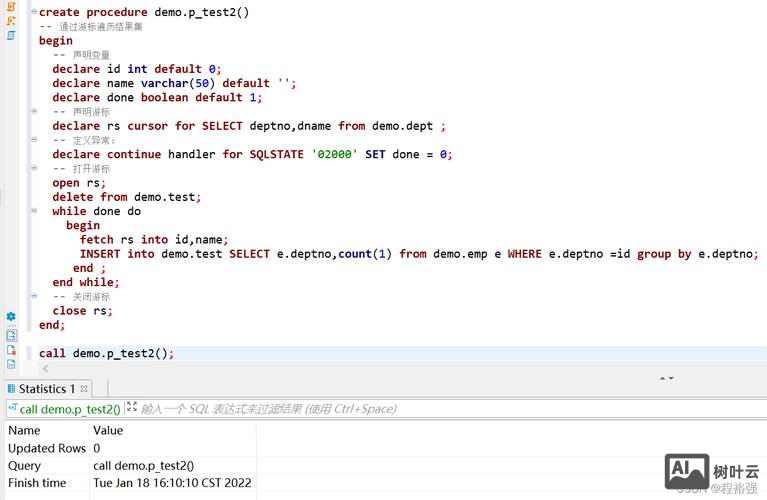The height and width of the screenshot is (500, 767).
Task: Open the gear settings icon in left sidebar
Action: 11,316
